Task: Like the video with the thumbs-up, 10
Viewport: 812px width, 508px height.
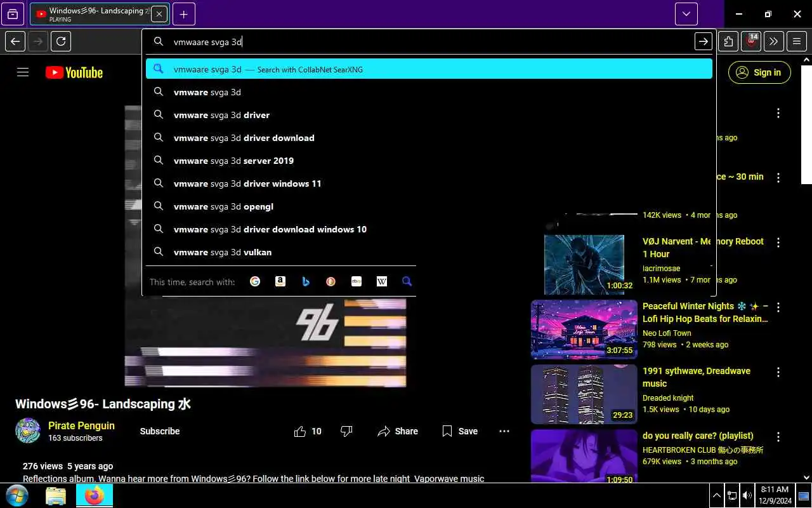Action: click(x=308, y=431)
